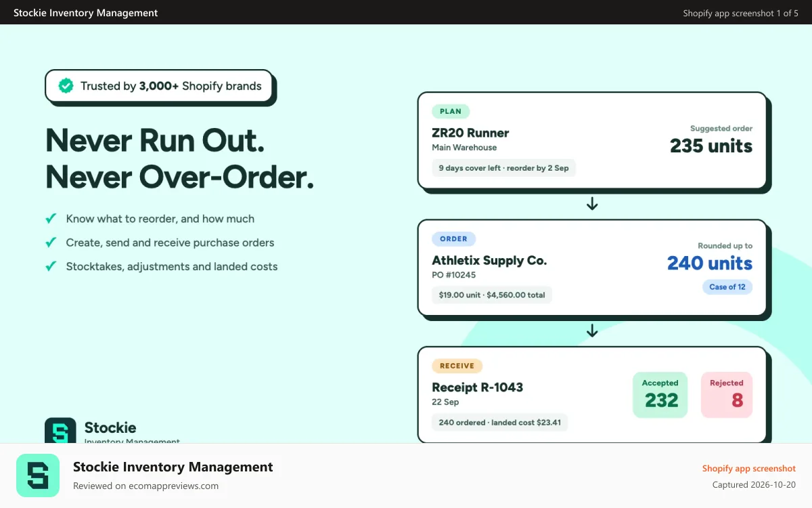Image resolution: width=812 pixels, height=508 pixels.
Task: Click the 'ZR20 Runner' product title
Action: (470, 133)
